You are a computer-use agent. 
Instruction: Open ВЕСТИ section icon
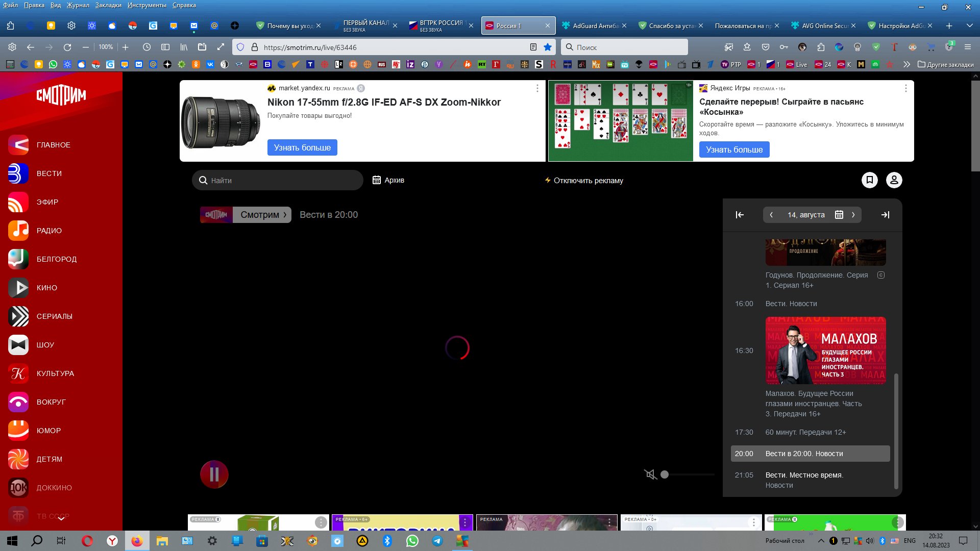18,173
